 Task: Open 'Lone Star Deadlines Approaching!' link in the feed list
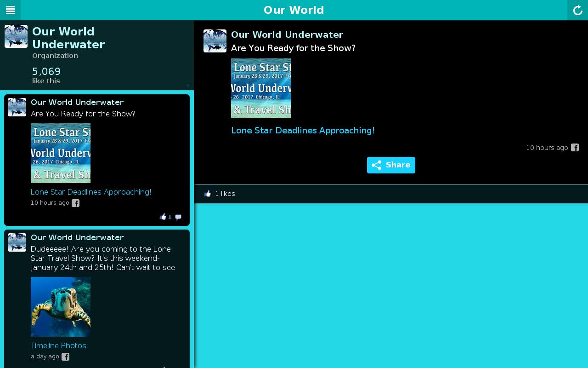(x=91, y=192)
